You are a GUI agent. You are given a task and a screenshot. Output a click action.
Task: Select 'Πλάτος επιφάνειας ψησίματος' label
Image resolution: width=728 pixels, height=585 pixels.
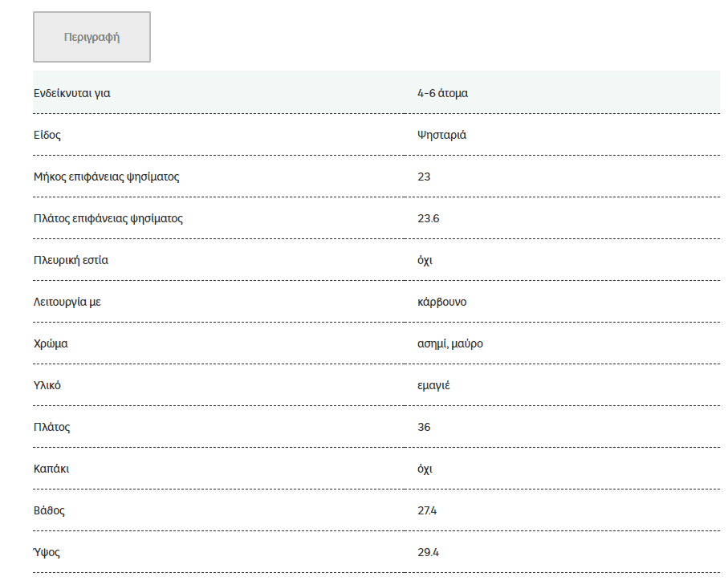pos(108,219)
